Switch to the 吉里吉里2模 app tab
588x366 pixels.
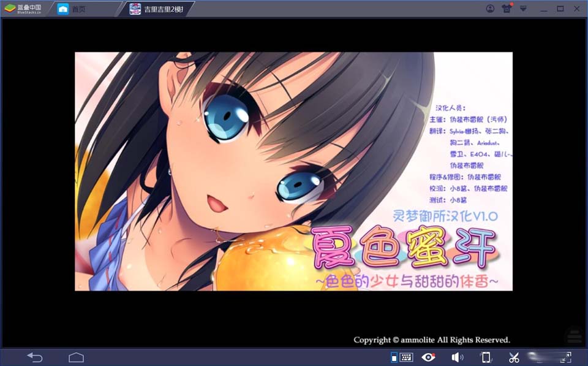pos(157,9)
